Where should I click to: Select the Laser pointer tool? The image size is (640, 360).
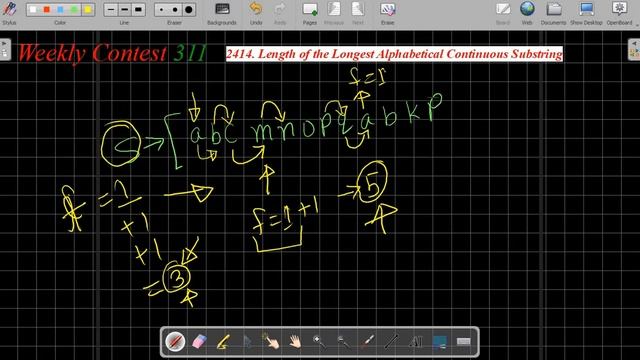(x=367, y=342)
